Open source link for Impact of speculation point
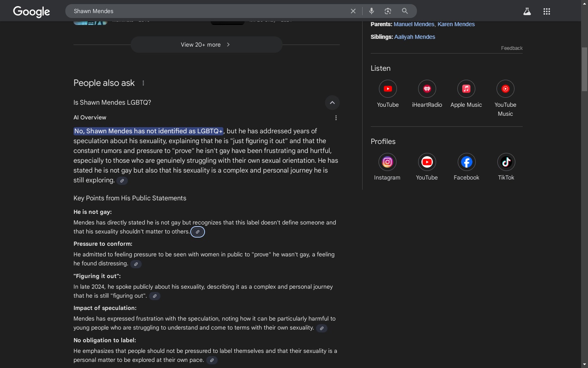The height and width of the screenshot is (368, 588). coord(322,328)
